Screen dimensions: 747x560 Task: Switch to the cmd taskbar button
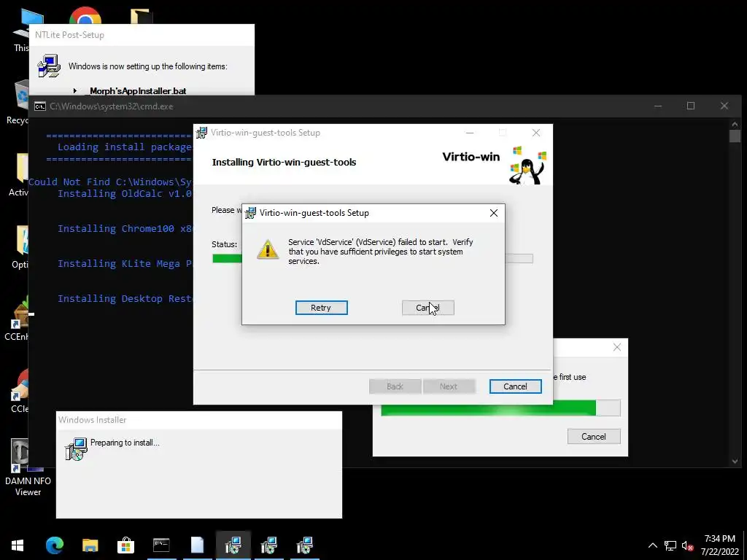coord(161,545)
